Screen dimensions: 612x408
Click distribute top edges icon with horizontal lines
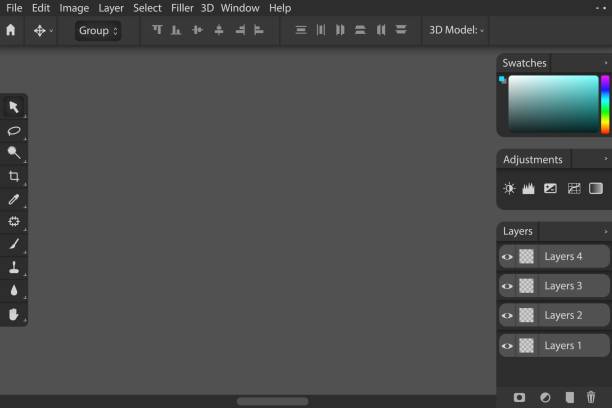point(301,30)
